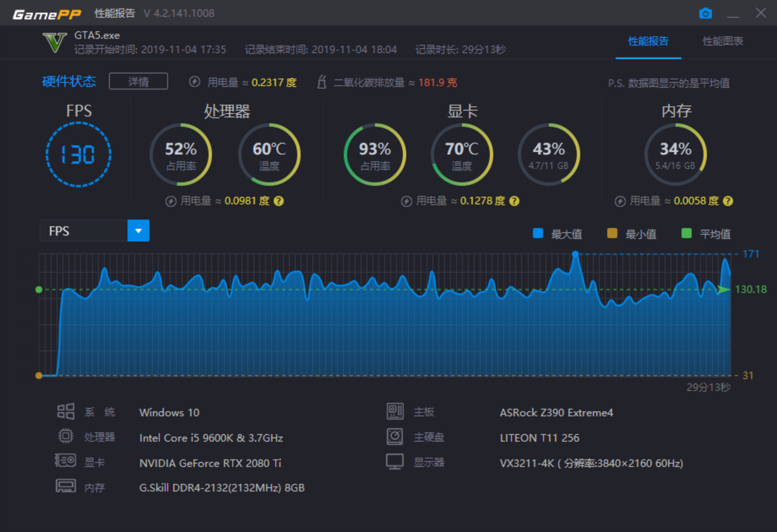This screenshot has height=532, width=777.
Task: Click the camera screenshot icon
Action: (x=705, y=13)
